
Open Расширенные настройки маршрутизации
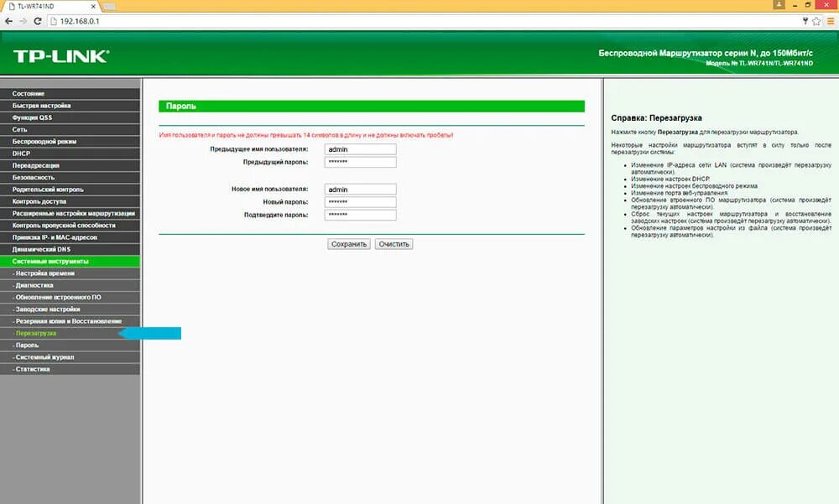pos(70,214)
